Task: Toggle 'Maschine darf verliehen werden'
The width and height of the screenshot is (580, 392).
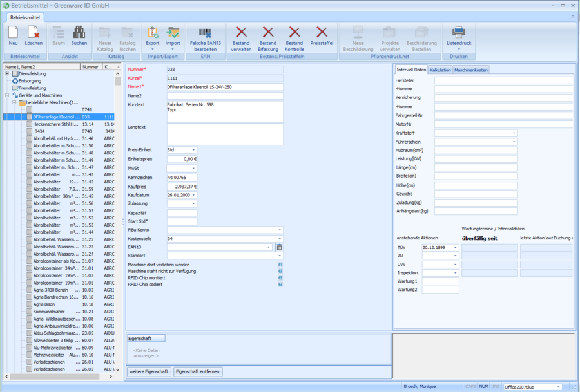Action: 280,265
